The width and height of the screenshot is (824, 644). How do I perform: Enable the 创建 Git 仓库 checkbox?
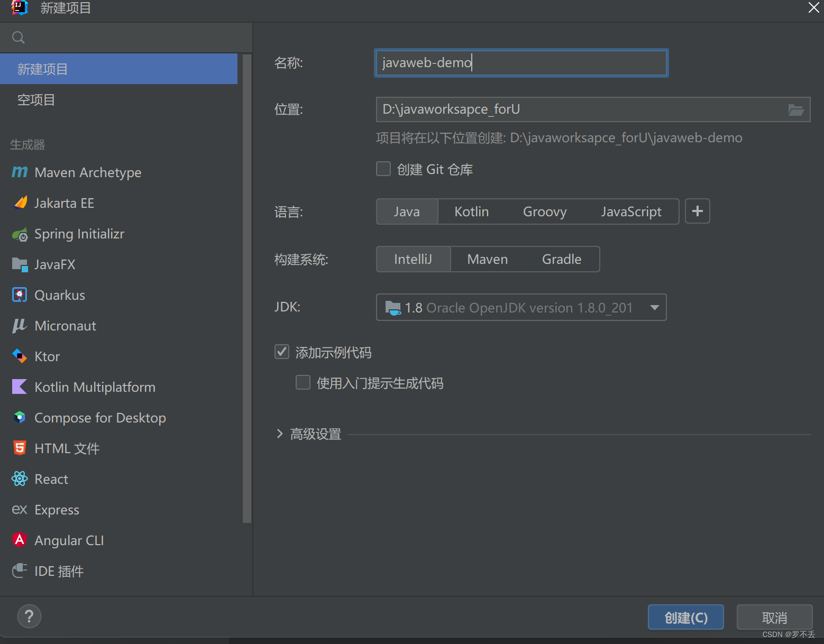[x=383, y=169]
